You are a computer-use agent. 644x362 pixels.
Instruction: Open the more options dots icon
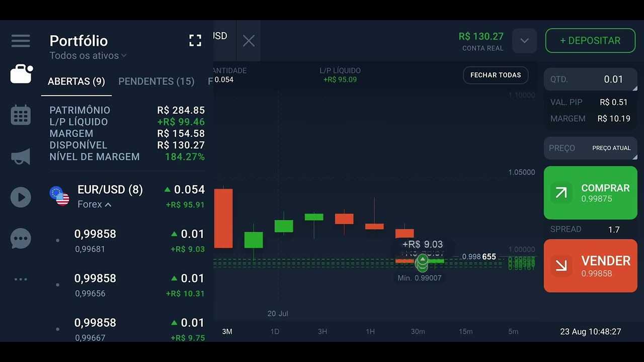pyautogui.click(x=21, y=280)
